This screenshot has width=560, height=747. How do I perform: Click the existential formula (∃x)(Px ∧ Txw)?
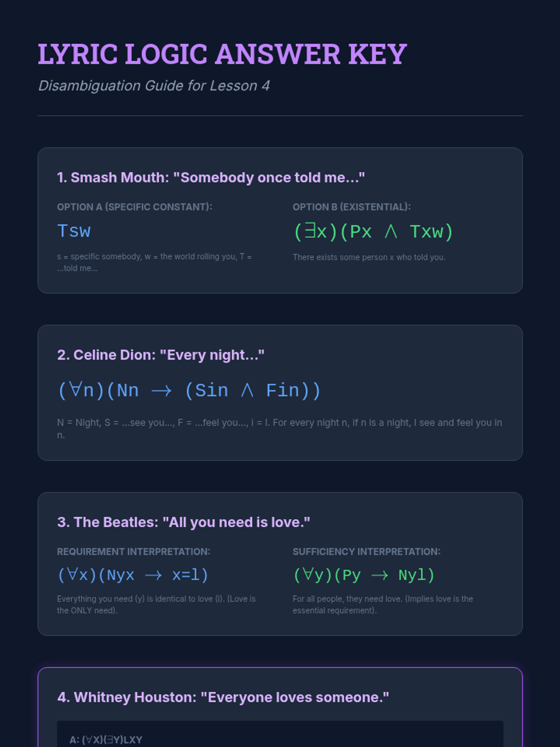373,232
